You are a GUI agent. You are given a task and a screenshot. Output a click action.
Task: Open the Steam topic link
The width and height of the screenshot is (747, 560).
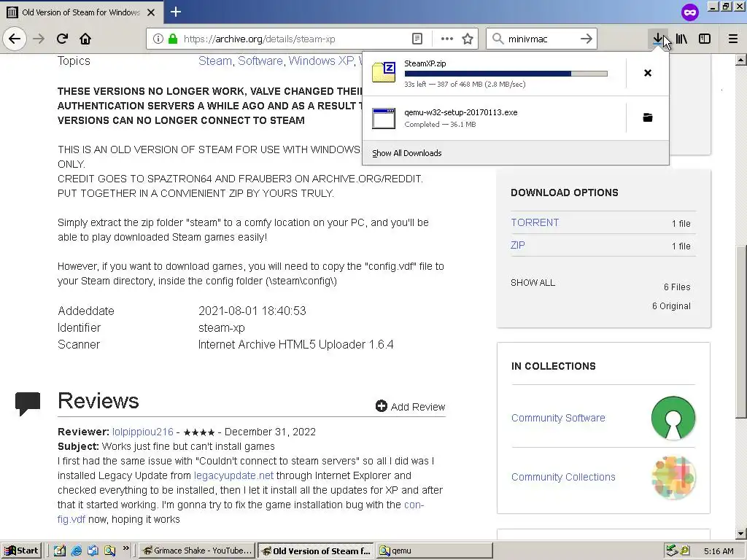point(215,61)
